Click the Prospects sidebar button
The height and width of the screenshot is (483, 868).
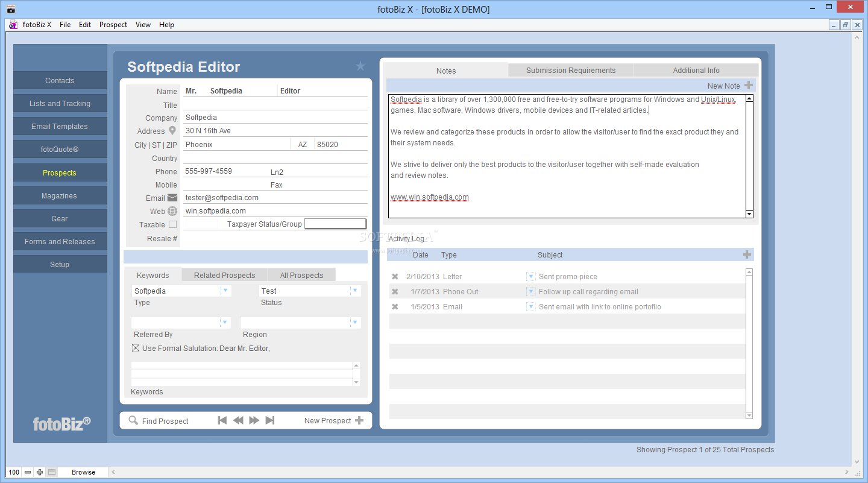pos(60,173)
